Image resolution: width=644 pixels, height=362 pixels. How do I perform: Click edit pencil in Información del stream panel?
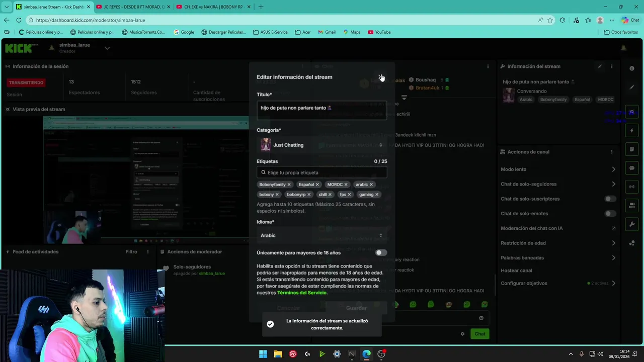(600, 66)
